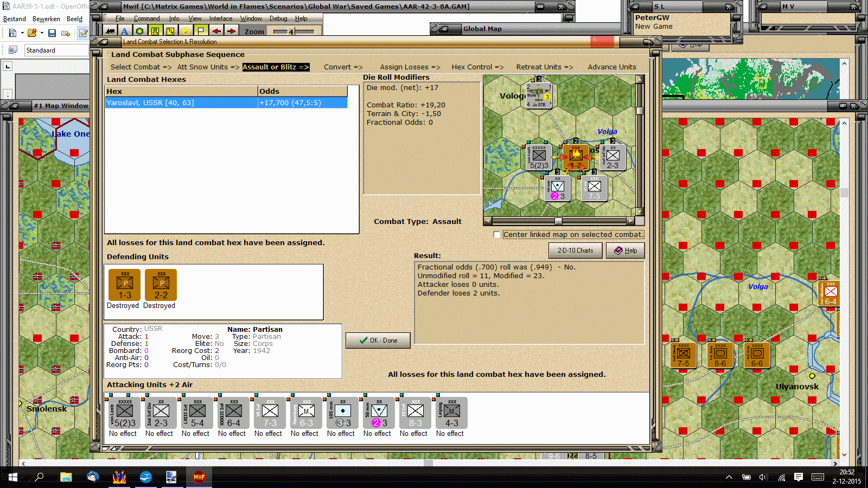Open the action center notifications icon
The height and width of the screenshot is (488, 868).
pyautogui.click(x=799, y=477)
